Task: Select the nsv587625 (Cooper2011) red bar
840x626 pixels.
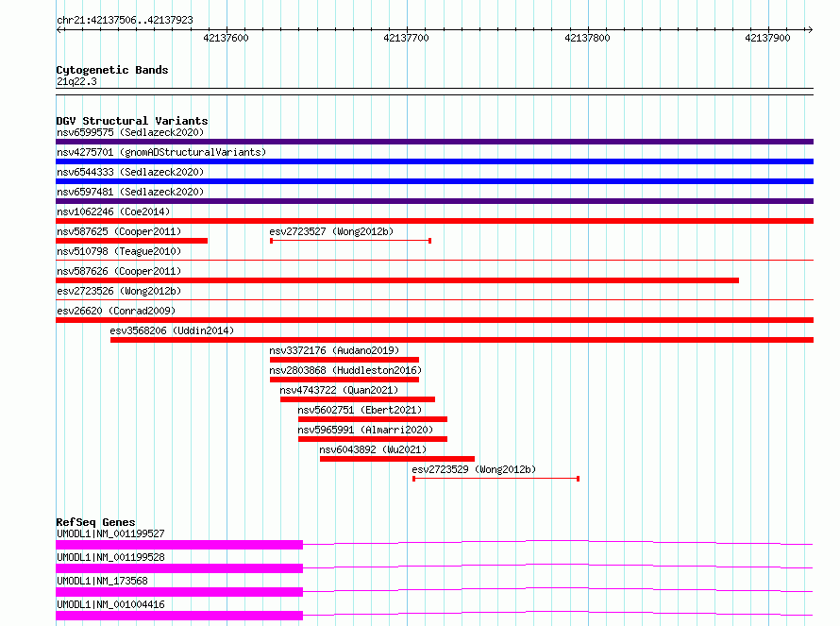Action: click(x=132, y=241)
